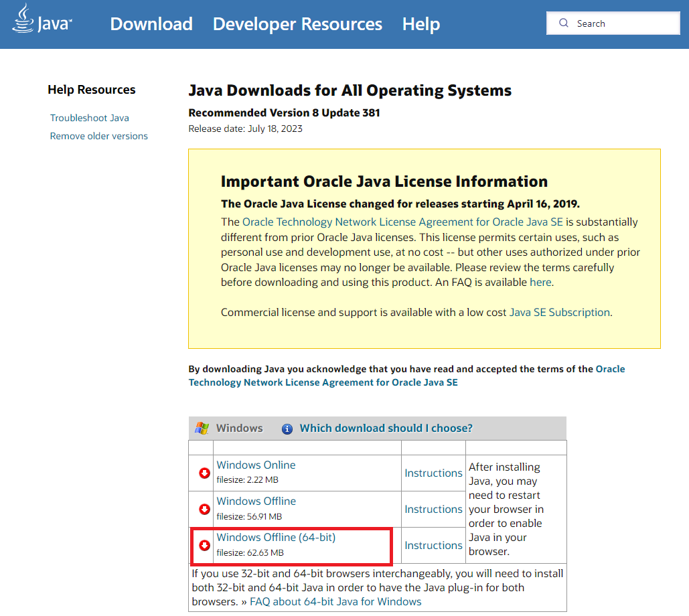Open the Java SE Subscription link
Screen dimensions: 689x616
[x=560, y=312]
